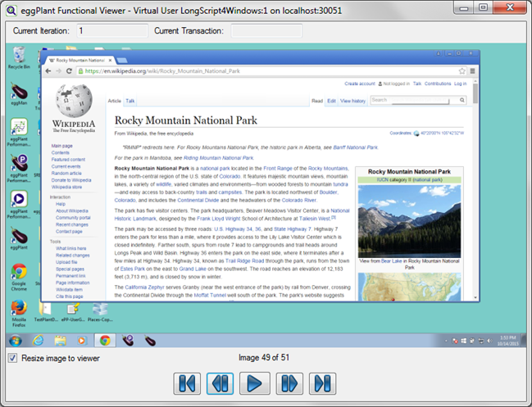Step forward to the next image
Viewport: 532px width, 407px height.
[x=289, y=383]
